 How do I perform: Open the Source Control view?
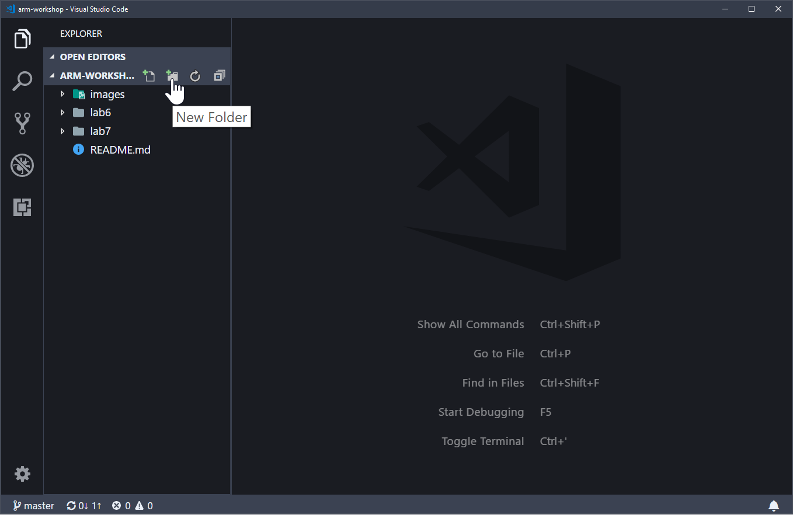[x=22, y=123]
